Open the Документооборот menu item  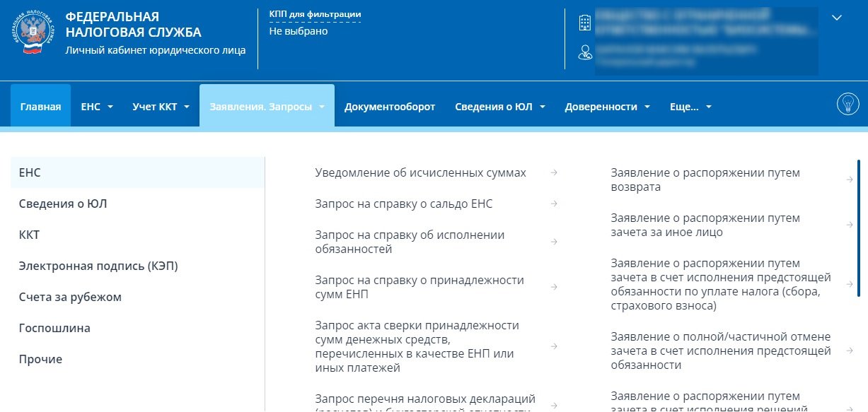389,107
